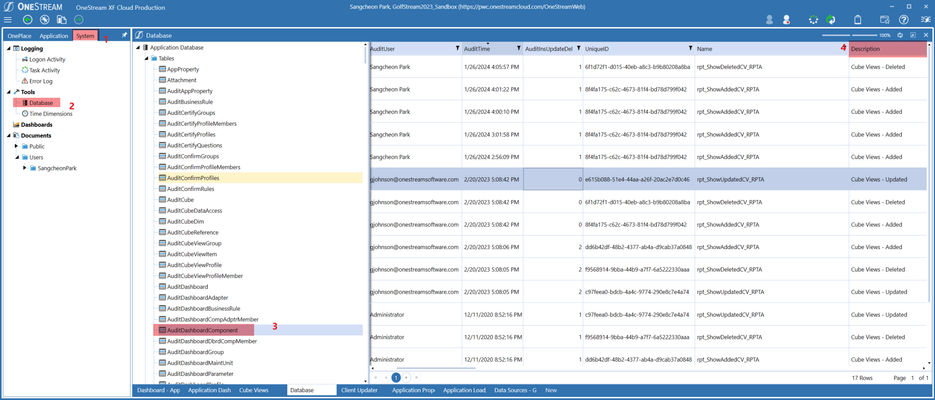This screenshot has width=935, height=400.
Task: Pin the navigation panel with pushpin icon
Action: [123, 35]
